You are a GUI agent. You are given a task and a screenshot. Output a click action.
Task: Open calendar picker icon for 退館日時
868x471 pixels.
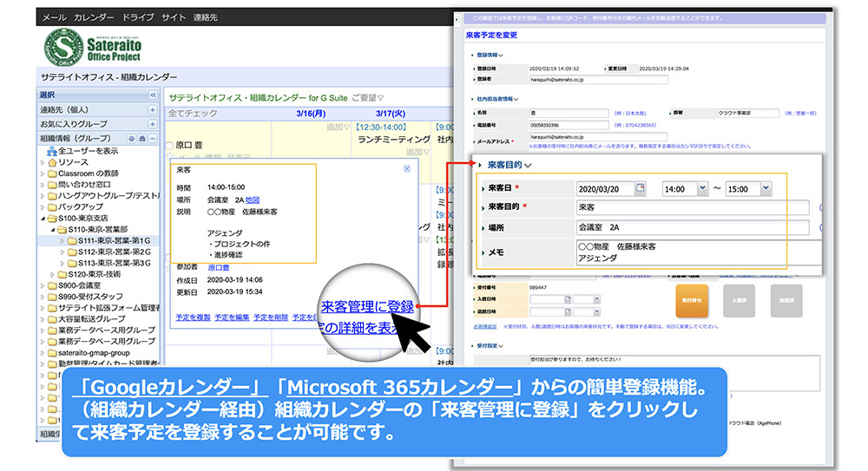pyautogui.click(x=568, y=311)
